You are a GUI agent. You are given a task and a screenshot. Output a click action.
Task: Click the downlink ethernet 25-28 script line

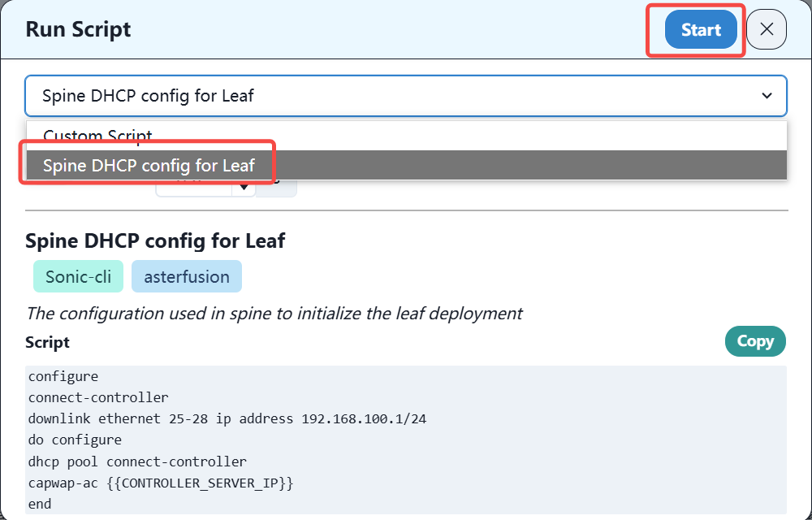227,418
